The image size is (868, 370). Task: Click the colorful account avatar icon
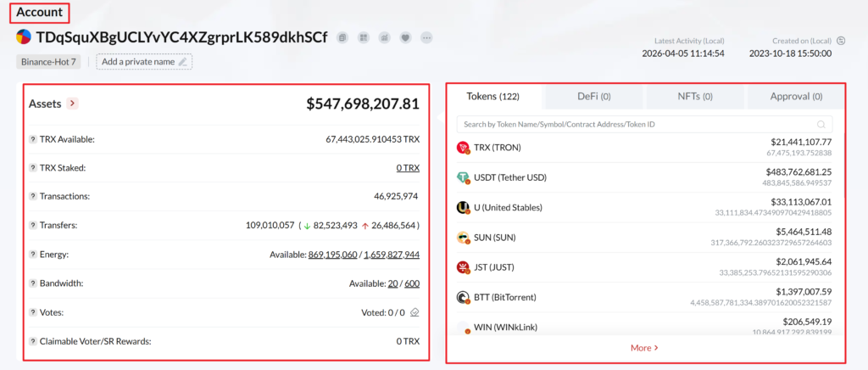pyautogui.click(x=24, y=37)
